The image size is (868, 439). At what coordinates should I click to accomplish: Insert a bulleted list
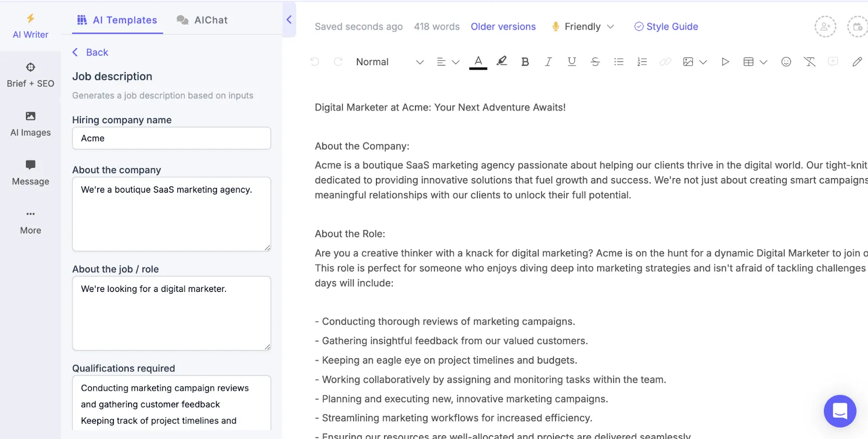[x=618, y=62]
